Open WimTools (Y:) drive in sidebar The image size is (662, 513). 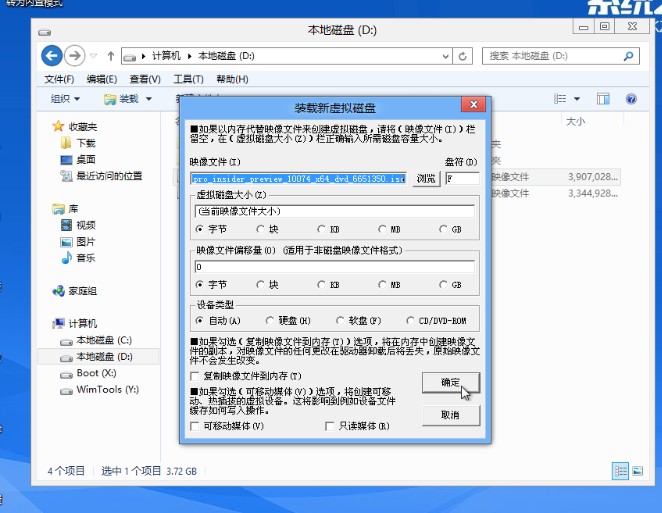pyautogui.click(x=106, y=389)
